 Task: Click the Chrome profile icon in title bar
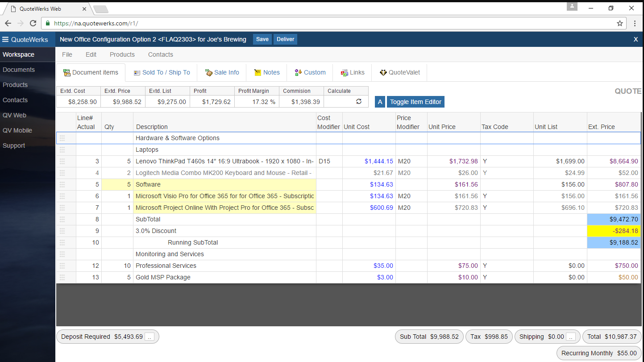[x=572, y=6]
